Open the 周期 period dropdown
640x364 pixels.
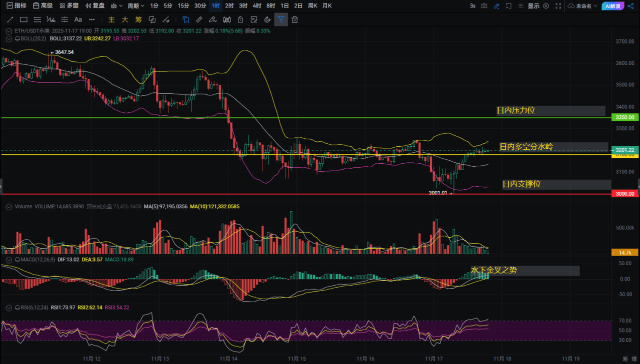point(135,6)
